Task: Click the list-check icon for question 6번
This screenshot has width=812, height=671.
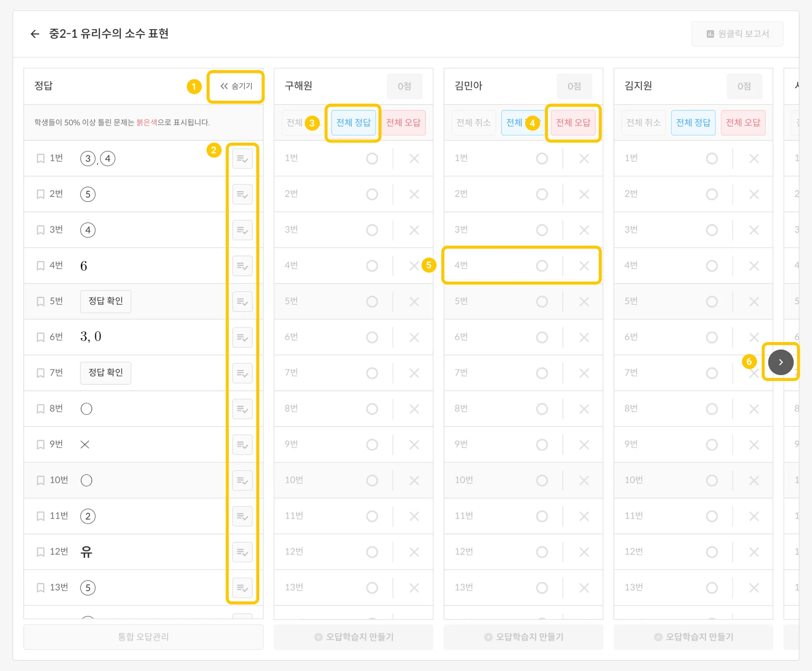Action: [x=242, y=337]
